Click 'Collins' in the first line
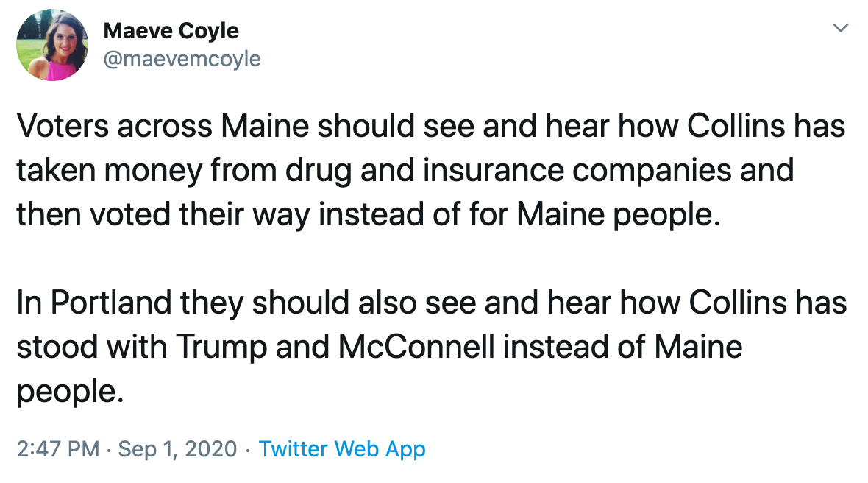Screen dimensions: 868x483 coord(738,127)
